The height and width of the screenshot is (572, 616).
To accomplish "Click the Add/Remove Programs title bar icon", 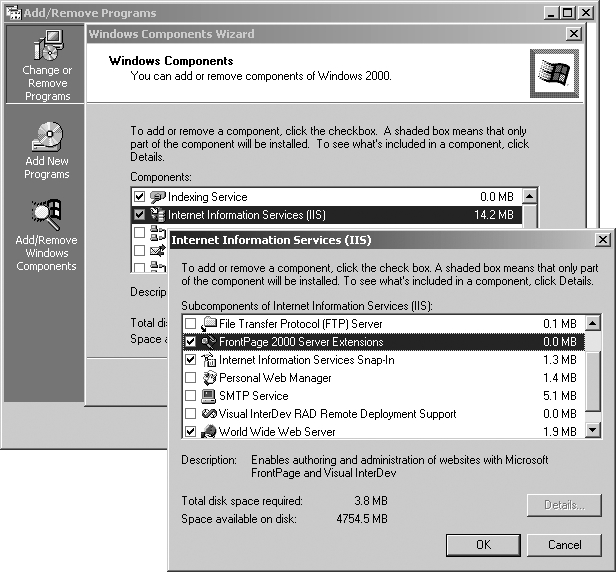I will pos(13,13).
